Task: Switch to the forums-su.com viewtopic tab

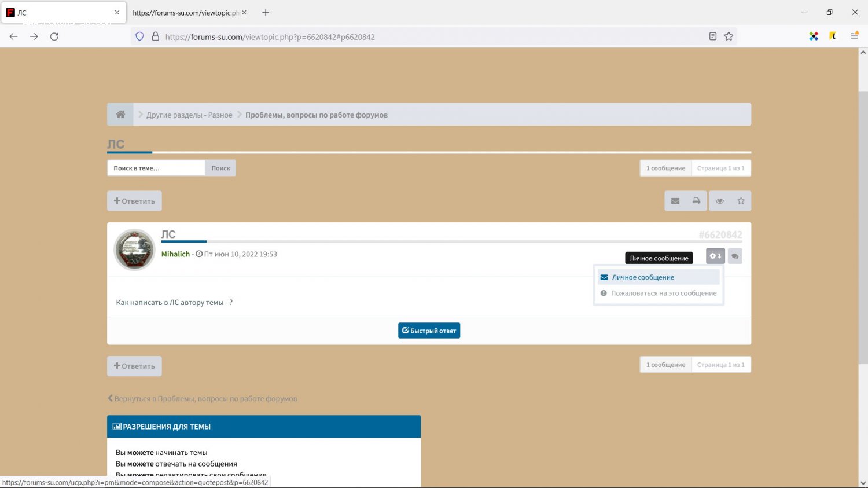Action: (185, 13)
